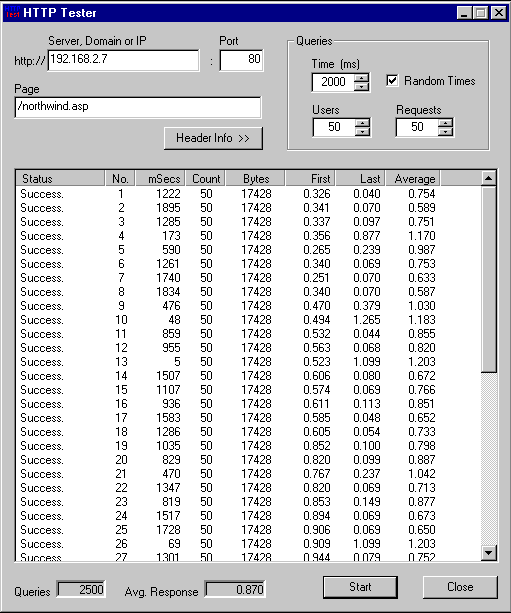Screen dimensions: 511x613
Task: Increase the Time (ms) spinner value
Action: click(x=362, y=77)
